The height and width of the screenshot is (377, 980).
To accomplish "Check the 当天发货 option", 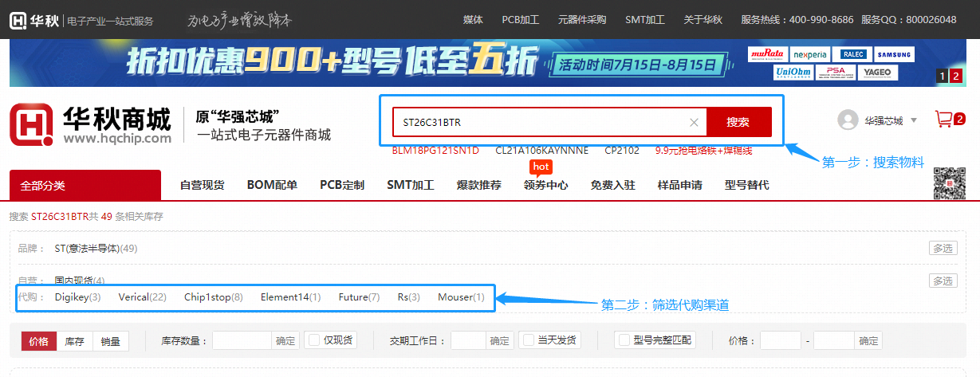I will coord(528,340).
